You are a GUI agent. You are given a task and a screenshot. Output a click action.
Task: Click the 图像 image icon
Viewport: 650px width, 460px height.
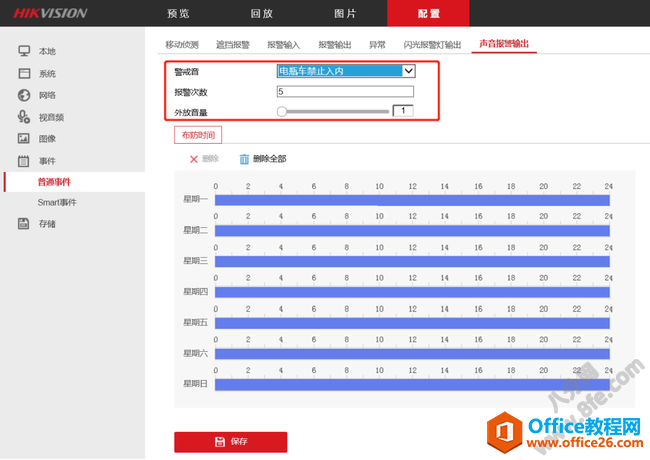point(24,138)
